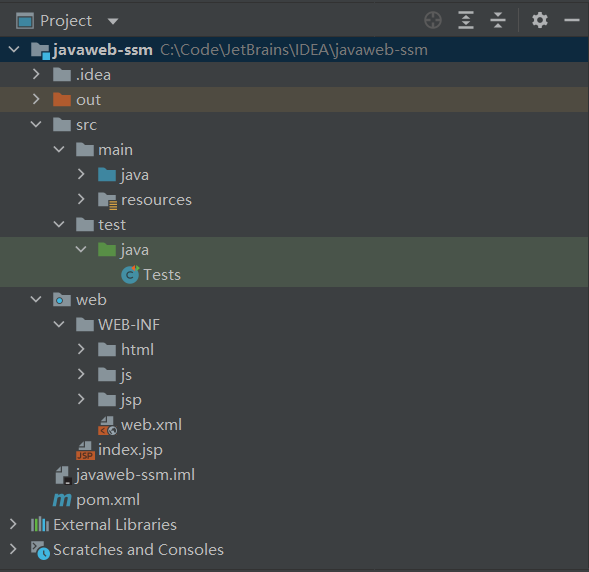Select the pom.xml file name
The width and height of the screenshot is (589, 572).
click(x=108, y=500)
